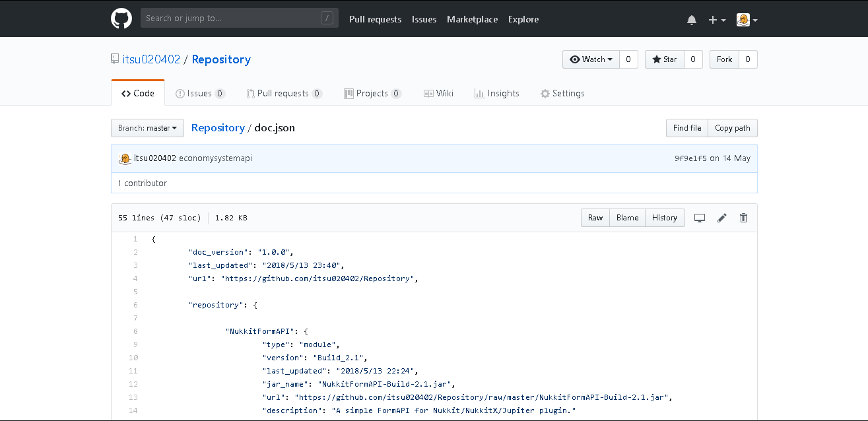This screenshot has height=421, width=868.
Task: Delete the file with trash icon
Action: pyautogui.click(x=744, y=218)
